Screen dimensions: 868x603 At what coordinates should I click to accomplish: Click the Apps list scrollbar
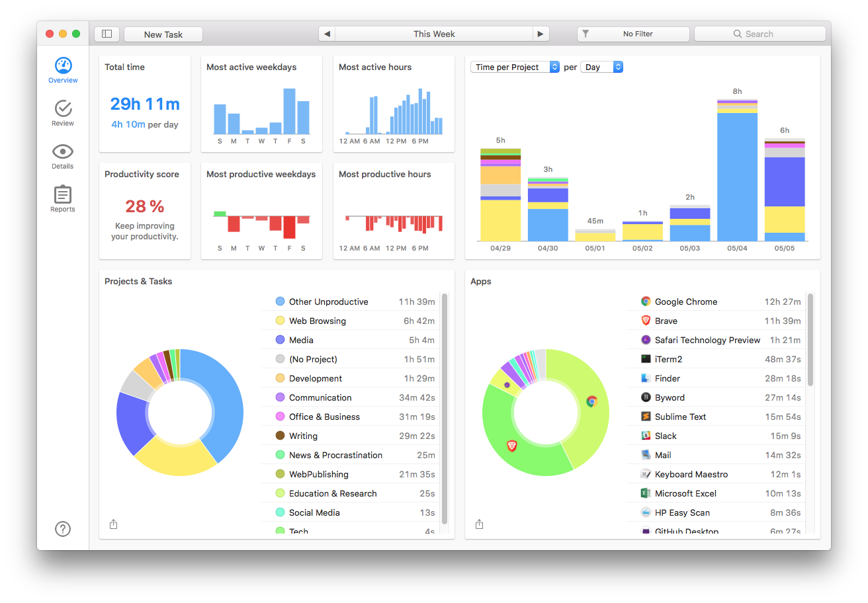click(x=810, y=339)
